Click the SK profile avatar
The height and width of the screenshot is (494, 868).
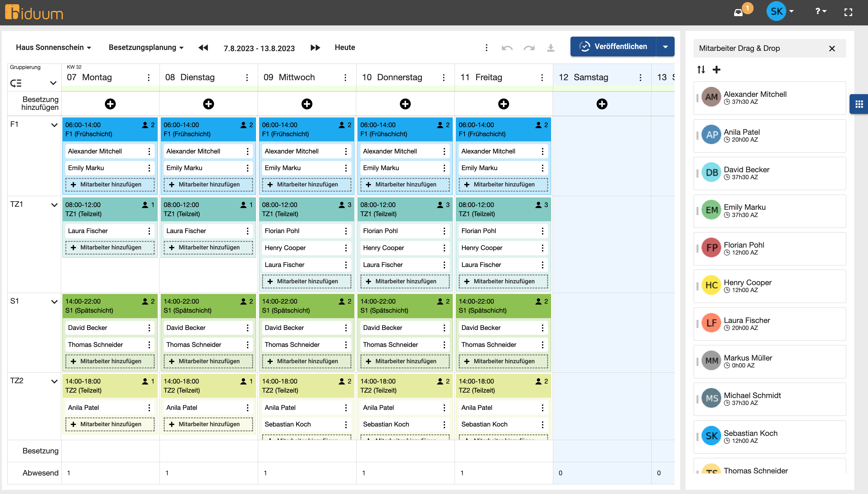776,11
